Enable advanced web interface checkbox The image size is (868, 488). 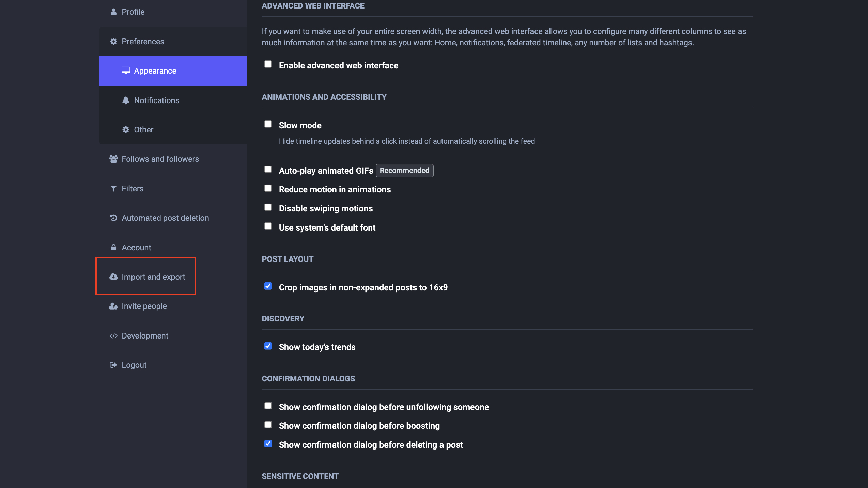268,64
